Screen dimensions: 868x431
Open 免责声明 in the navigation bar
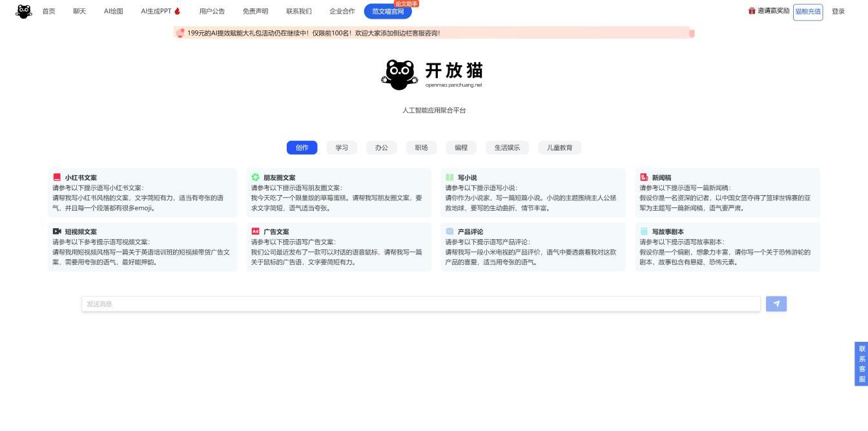(255, 11)
